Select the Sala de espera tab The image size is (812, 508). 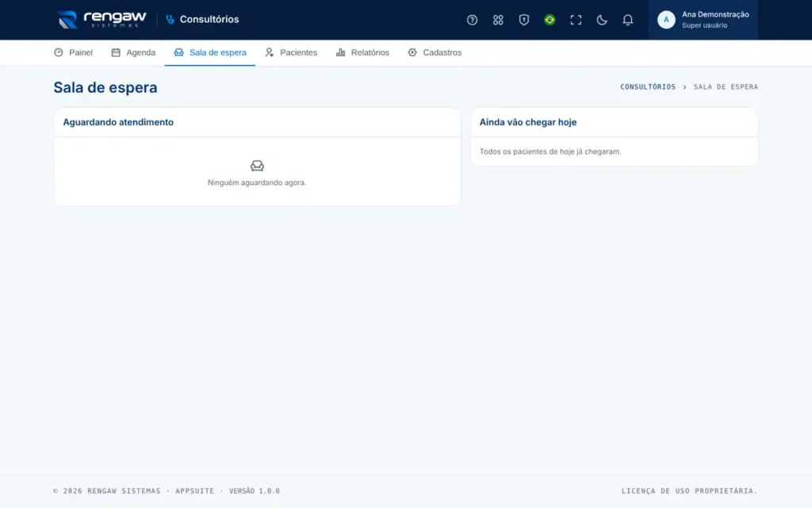[x=209, y=52]
